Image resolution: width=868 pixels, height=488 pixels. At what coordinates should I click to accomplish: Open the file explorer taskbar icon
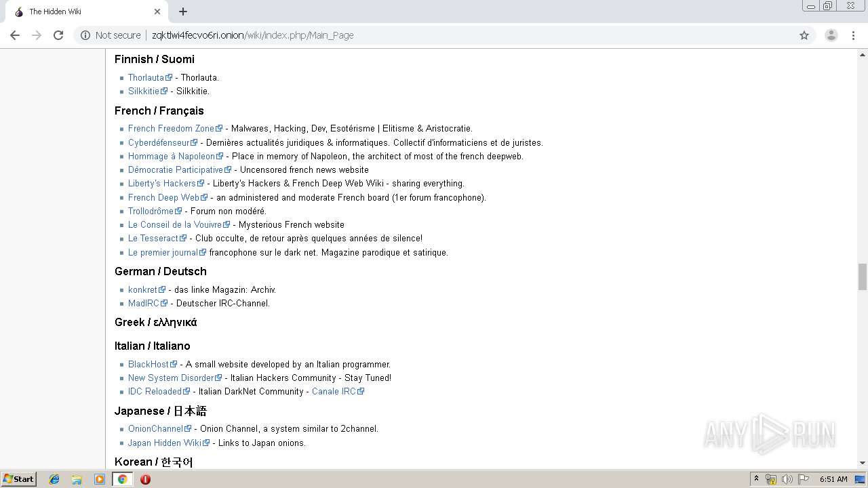click(x=77, y=479)
